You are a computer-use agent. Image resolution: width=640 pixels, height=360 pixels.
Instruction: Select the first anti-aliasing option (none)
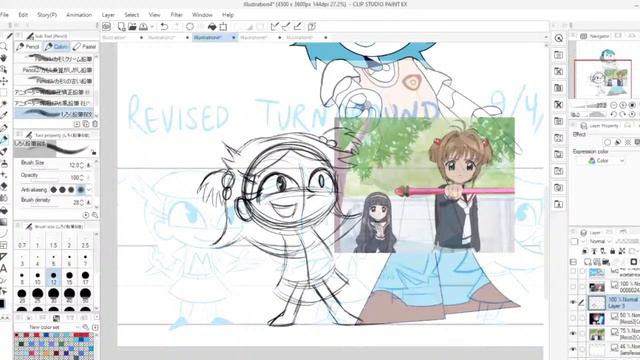coord(53,189)
